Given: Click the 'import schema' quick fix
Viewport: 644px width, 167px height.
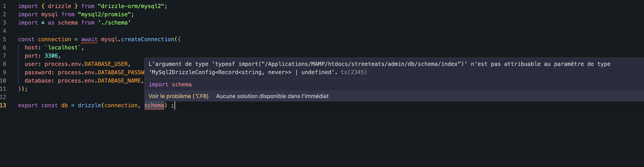Looking at the screenshot, I should coord(170,84).
